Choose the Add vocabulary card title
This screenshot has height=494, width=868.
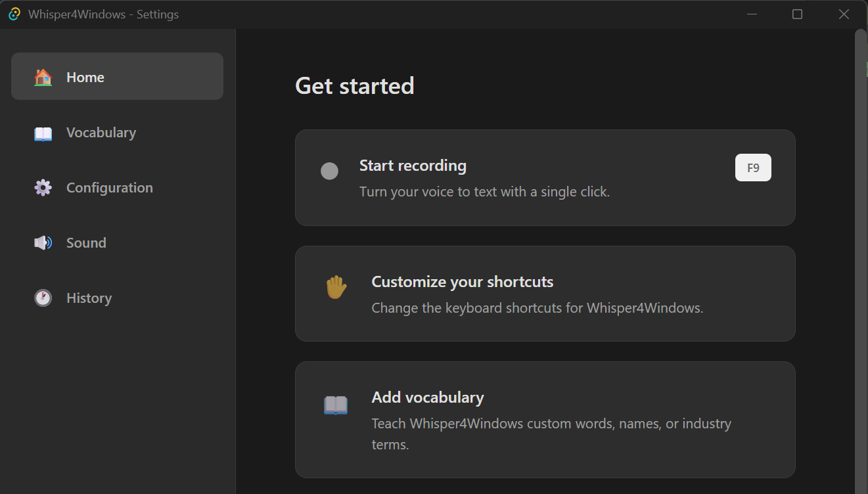pos(428,397)
